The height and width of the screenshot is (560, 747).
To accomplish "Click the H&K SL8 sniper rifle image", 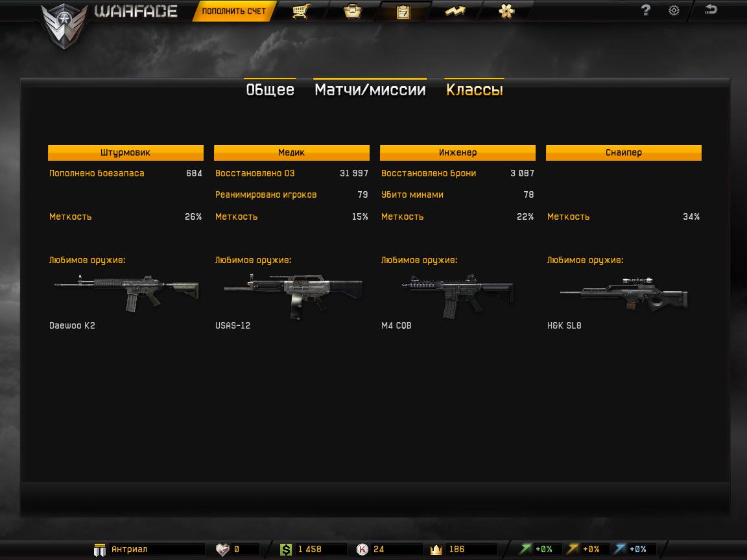I will [x=624, y=294].
